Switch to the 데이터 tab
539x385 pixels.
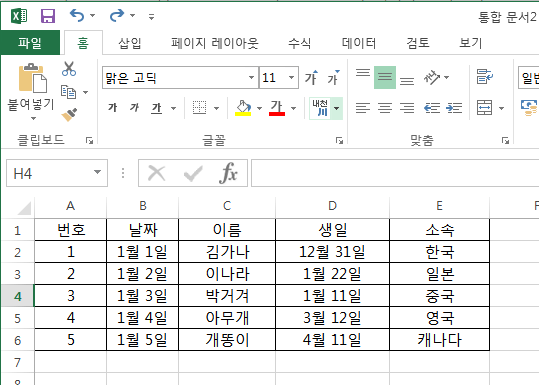coord(359,43)
